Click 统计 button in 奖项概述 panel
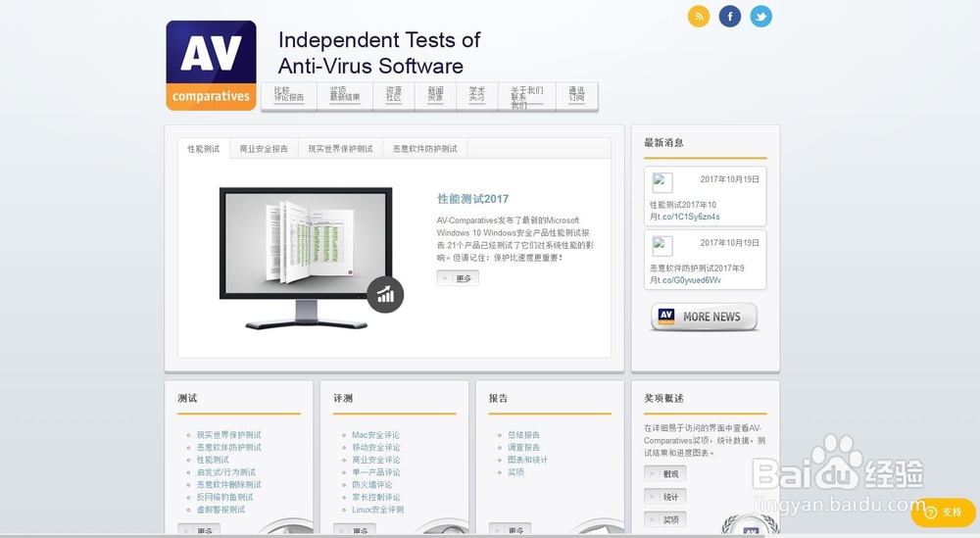Screen dimensions: 980x538 pyautogui.click(x=665, y=497)
